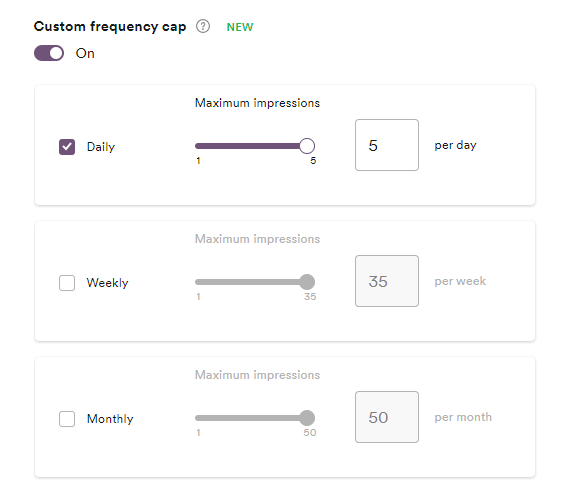This screenshot has width=568, height=496.
Task: Click the help question mark icon
Action: 203,26
